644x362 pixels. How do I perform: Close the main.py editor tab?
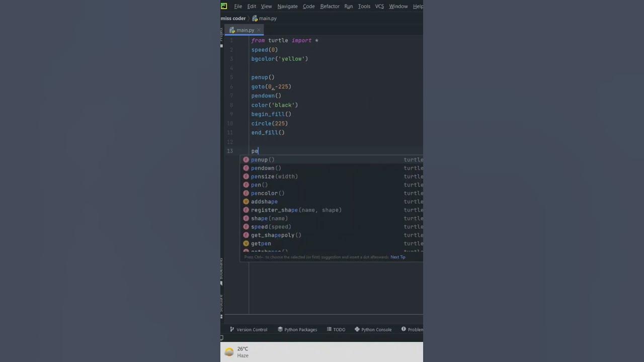click(259, 30)
